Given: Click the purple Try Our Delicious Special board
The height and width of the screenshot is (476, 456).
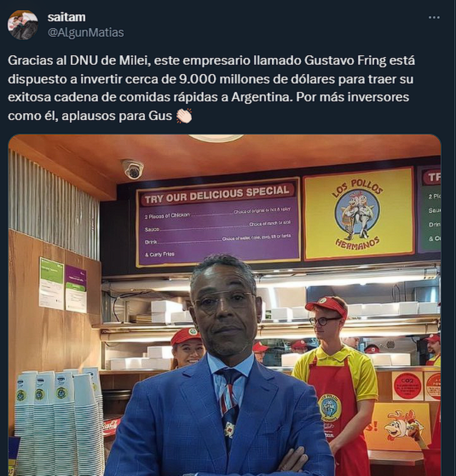Looking at the screenshot, I should (x=218, y=222).
